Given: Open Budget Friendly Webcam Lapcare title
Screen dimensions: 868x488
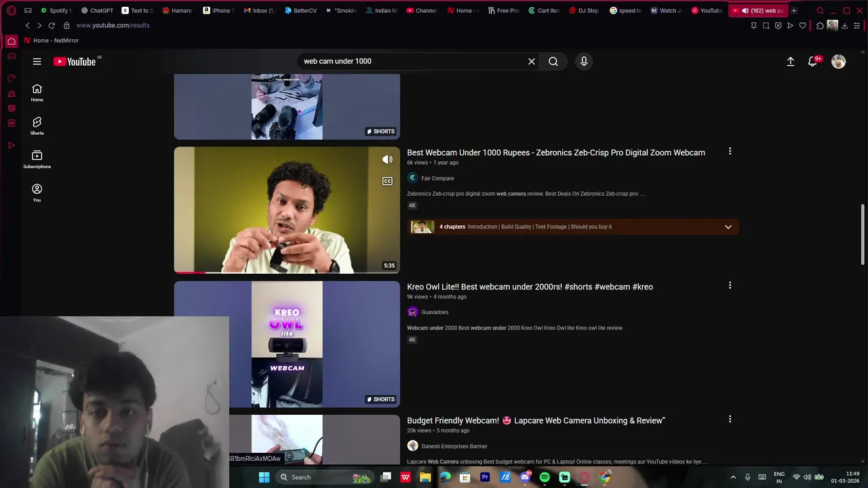Looking at the screenshot, I should tap(536, 420).
